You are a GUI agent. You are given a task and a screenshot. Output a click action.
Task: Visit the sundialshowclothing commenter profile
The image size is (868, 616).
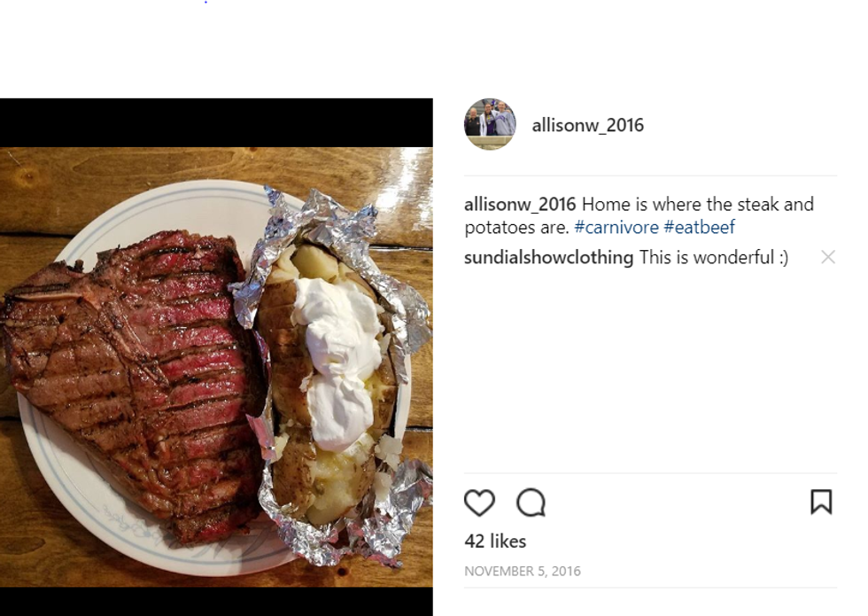(548, 258)
